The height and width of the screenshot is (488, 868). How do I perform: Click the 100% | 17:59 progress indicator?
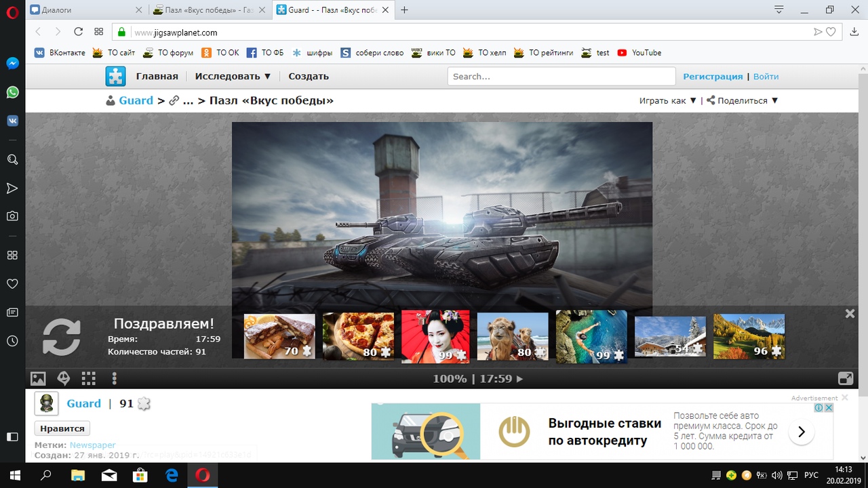point(478,378)
